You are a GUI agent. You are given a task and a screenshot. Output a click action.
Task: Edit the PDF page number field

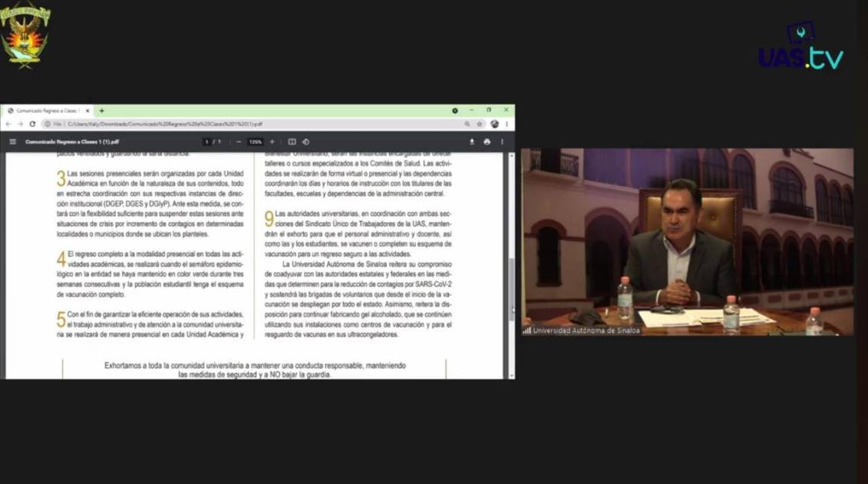pos(206,142)
